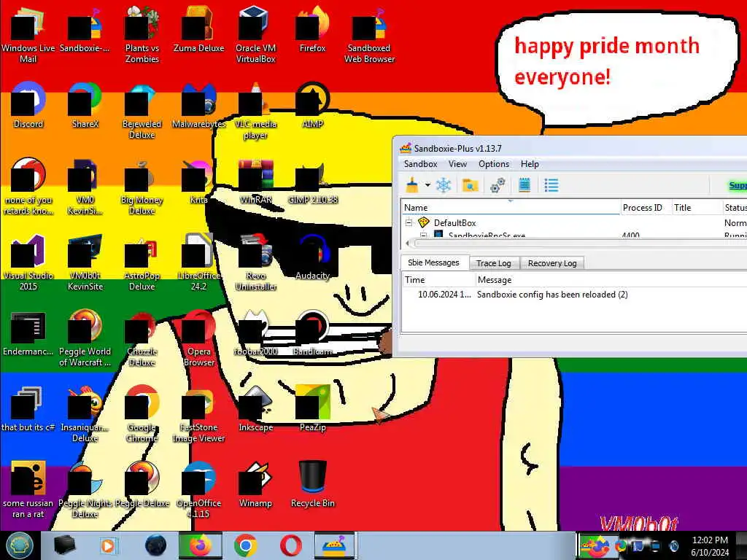Click the horizontal scrollbar in the sandbox list

578,244
